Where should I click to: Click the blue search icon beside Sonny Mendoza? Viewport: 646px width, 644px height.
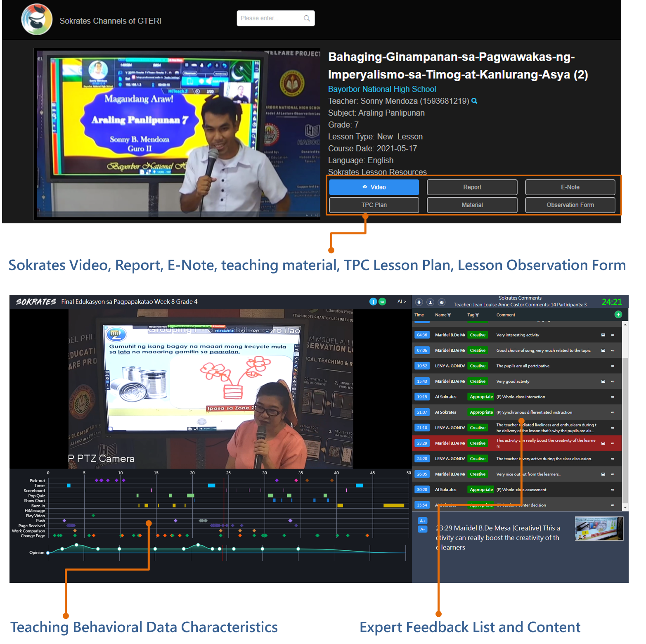[474, 101]
